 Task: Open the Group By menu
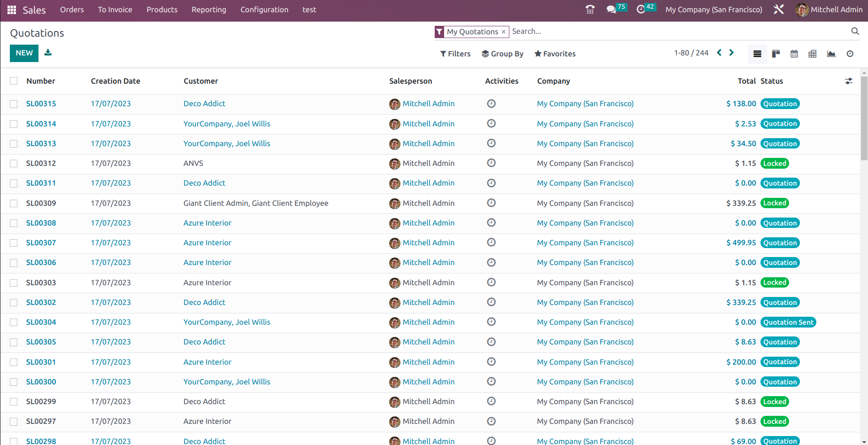502,54
